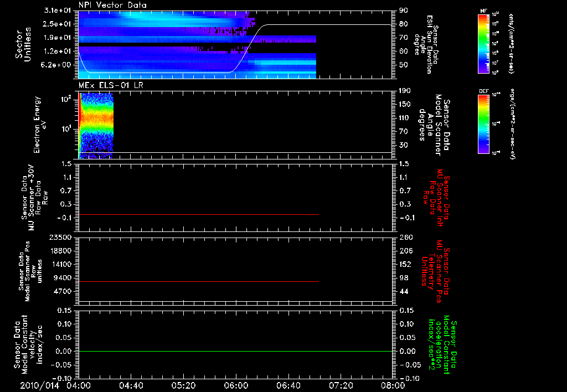Click the "3.1e+01" sector axis value
This screenshot has height=392, width=567.
point(58,11)
